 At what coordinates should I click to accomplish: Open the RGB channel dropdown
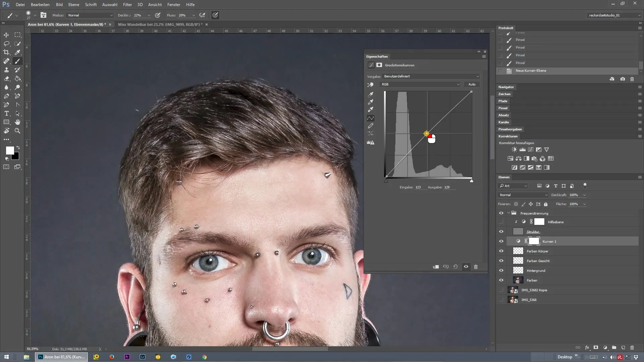point(420,84)
